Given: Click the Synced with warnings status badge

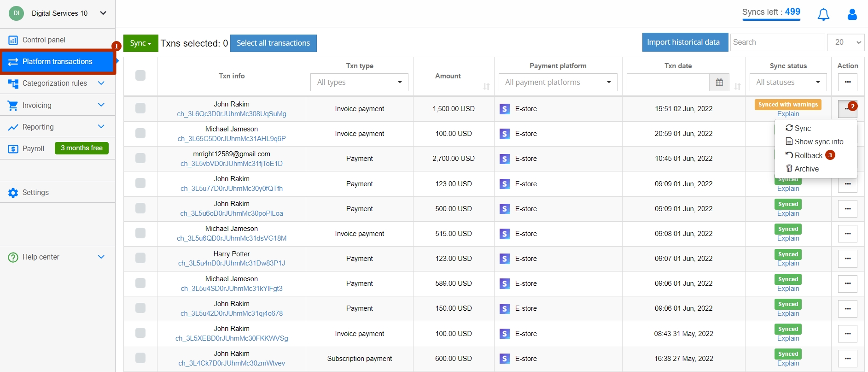Looking at the screenshot, I should click(788, 105).
